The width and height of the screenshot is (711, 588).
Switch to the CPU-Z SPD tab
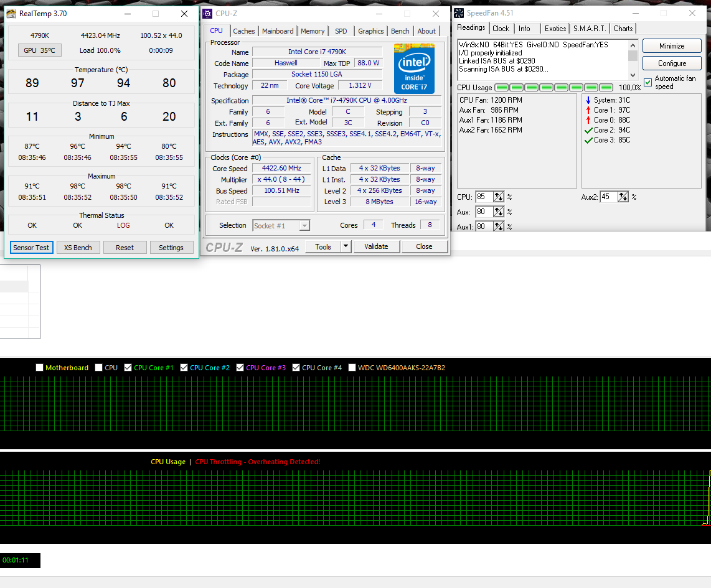(x=341, y=31)
